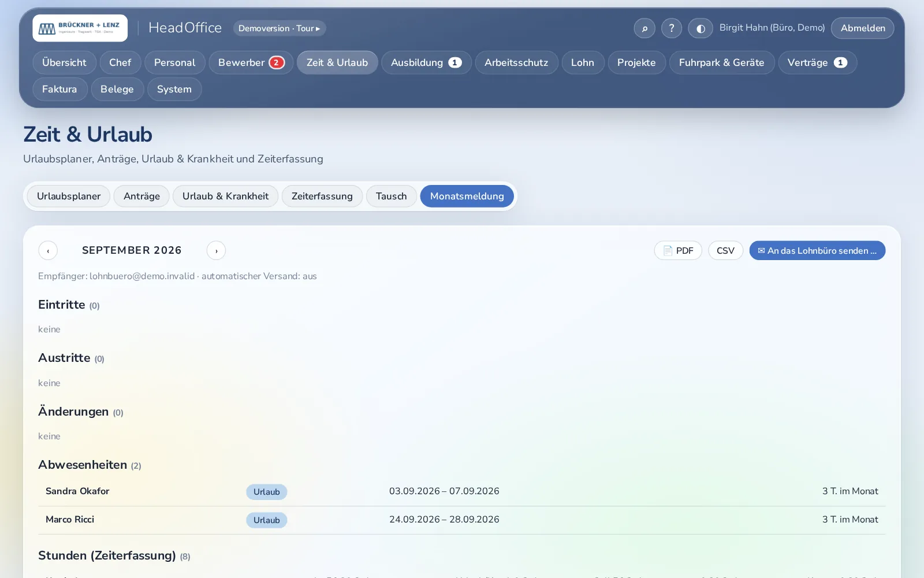The width and height of the screenshot is (924, 578).
Task: Switch to the Urlaubsplaner tab
Action: 69,196
